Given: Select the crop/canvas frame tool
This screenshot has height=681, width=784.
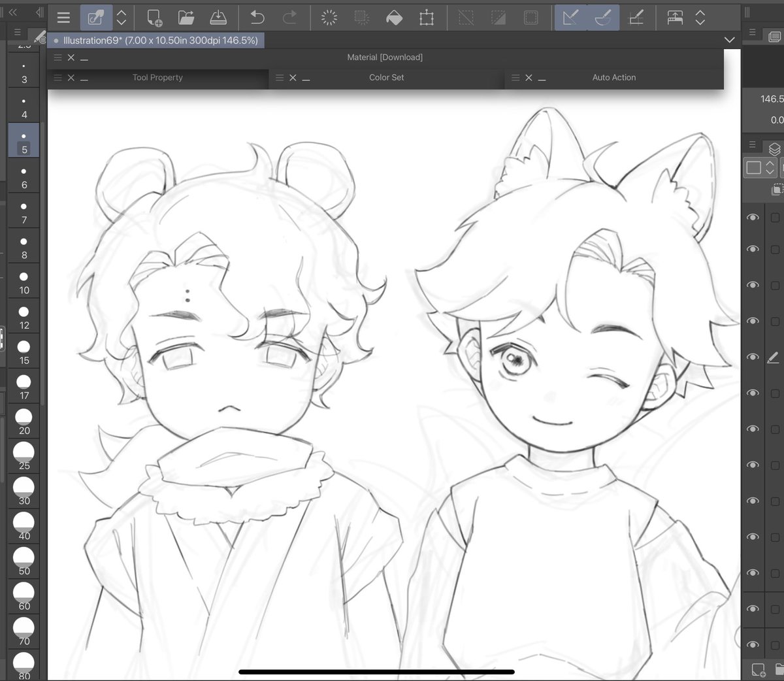Looking at the screenshot, I should coord(427,18).
